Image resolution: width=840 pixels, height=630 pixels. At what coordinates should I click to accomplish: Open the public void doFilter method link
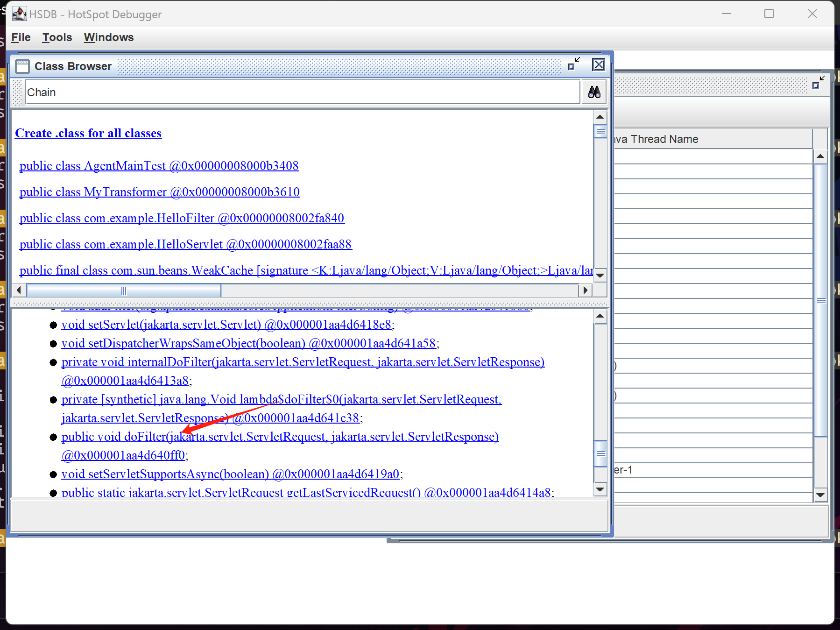tap(280, 437)
